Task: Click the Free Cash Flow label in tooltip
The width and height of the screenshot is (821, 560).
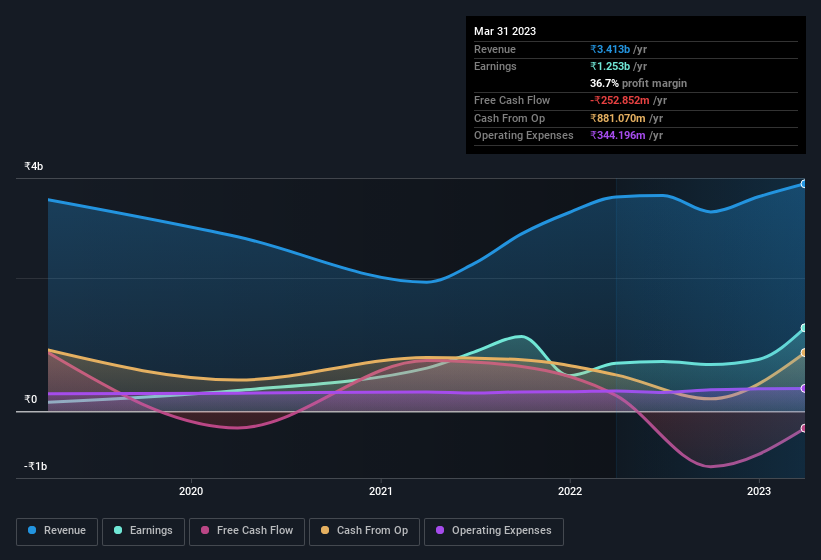Action: [512, 100]
